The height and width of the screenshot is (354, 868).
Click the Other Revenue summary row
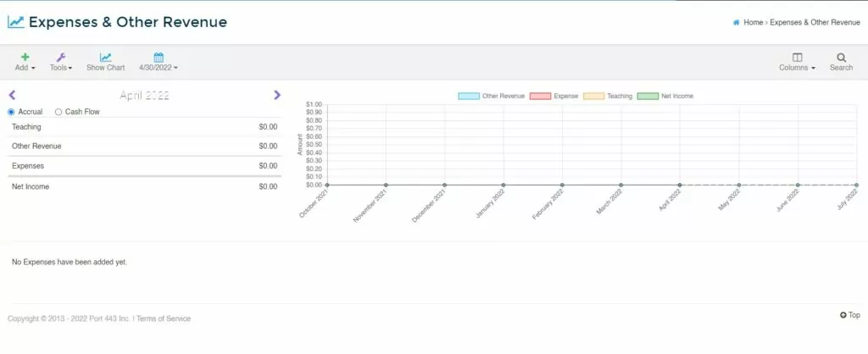(144, 146)
